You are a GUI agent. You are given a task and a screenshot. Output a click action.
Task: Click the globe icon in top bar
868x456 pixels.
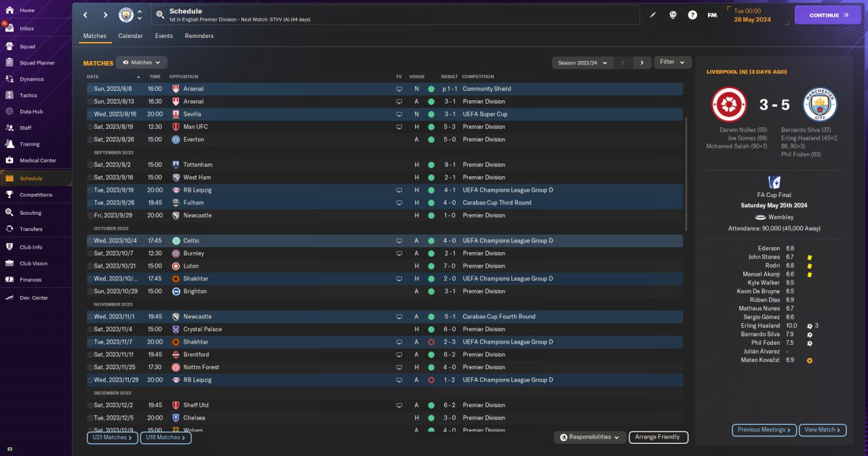point(672,15)
